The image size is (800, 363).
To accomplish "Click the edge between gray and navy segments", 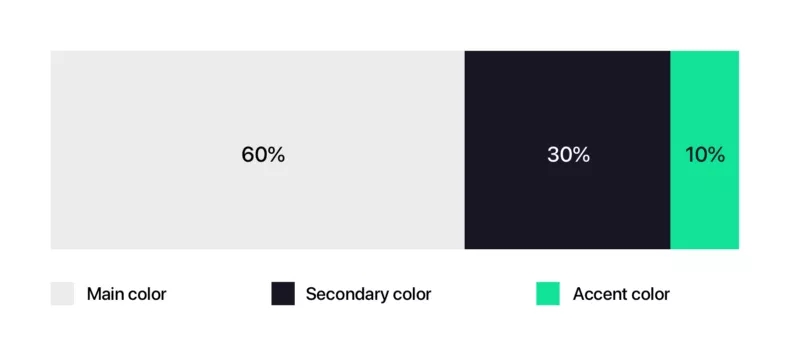I will click(x=465, y=150).
